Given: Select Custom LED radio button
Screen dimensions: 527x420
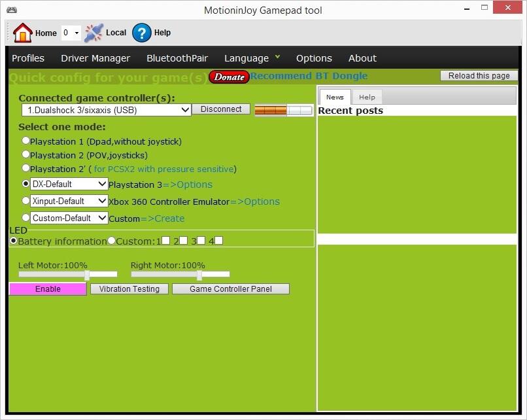Looking at the screenshot, I should [x=112, y=241].
